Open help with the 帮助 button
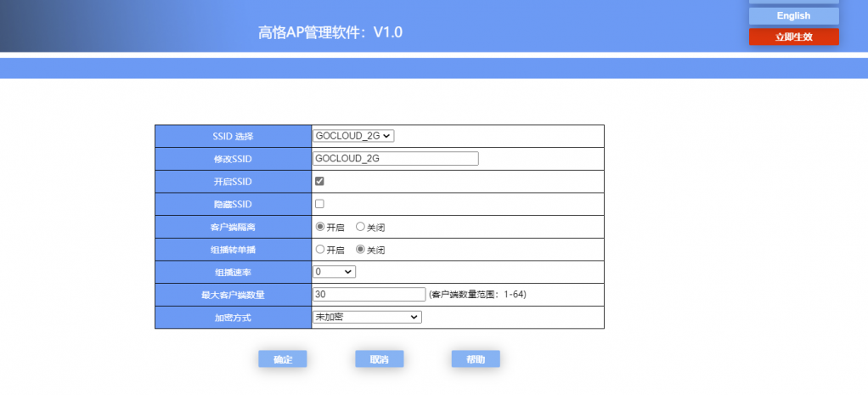The image size is (868, 395). point(476,359)
